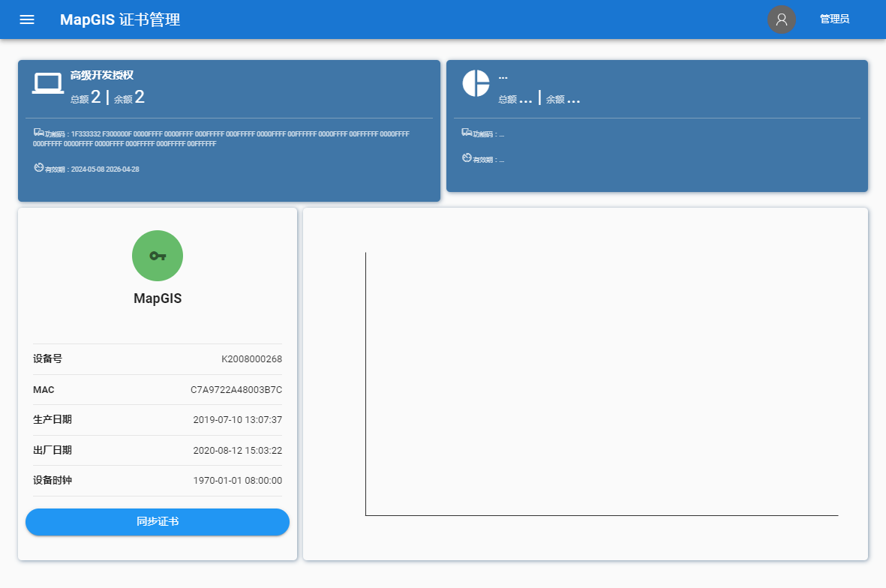Screen dimensions: 886x588
Task: Click 余额 2 in 高级开发授权 card
Action: [x=129, y=97]
